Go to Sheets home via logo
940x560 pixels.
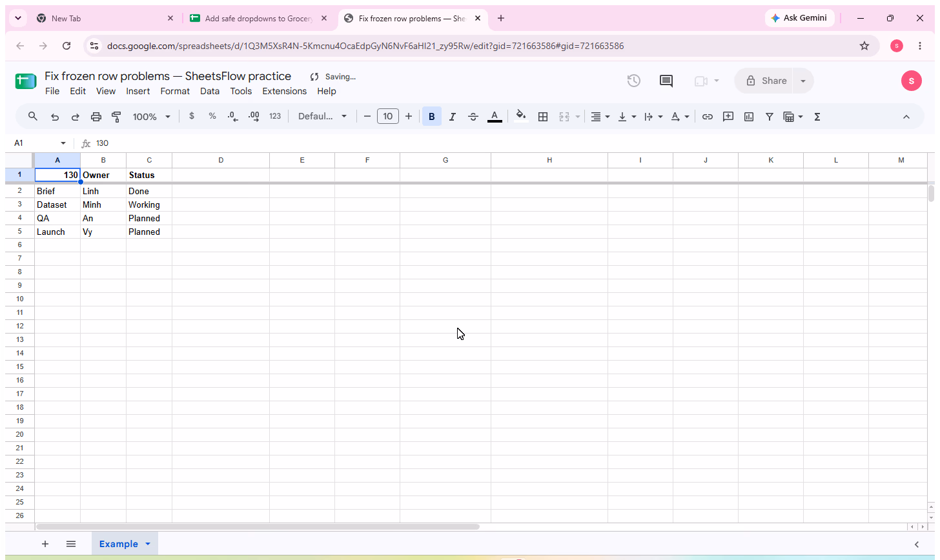click(26, 81)
